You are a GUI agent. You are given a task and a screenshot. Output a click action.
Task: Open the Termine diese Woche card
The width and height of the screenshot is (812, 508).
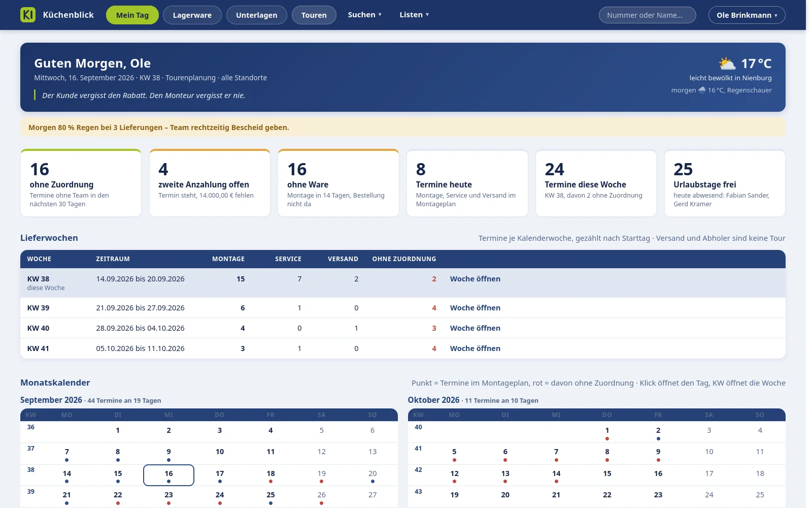click(596, 183)
